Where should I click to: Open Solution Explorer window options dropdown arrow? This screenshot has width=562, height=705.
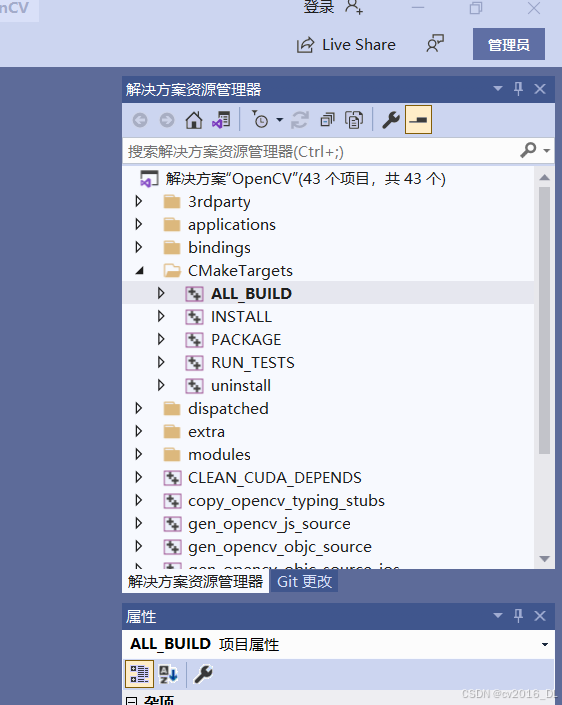click(498, 89)
